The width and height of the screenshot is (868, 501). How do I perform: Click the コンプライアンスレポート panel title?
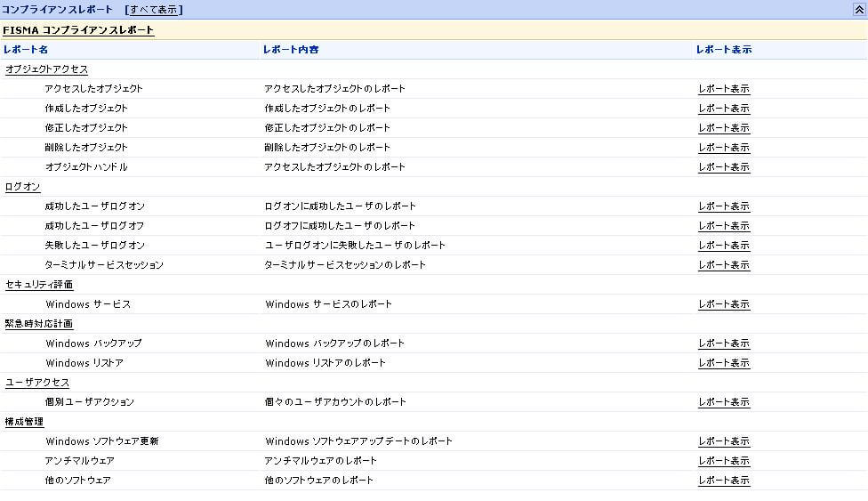[57, 10]
